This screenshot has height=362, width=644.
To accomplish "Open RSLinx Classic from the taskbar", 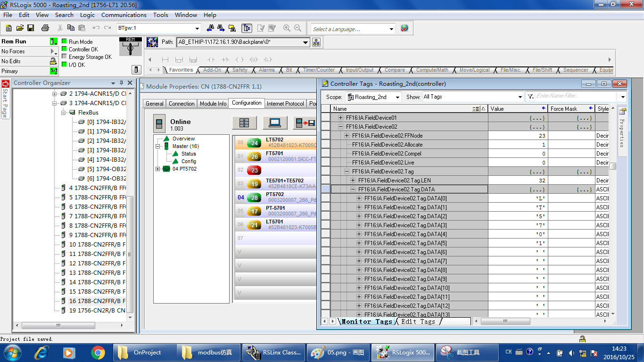I will [273, 352].
